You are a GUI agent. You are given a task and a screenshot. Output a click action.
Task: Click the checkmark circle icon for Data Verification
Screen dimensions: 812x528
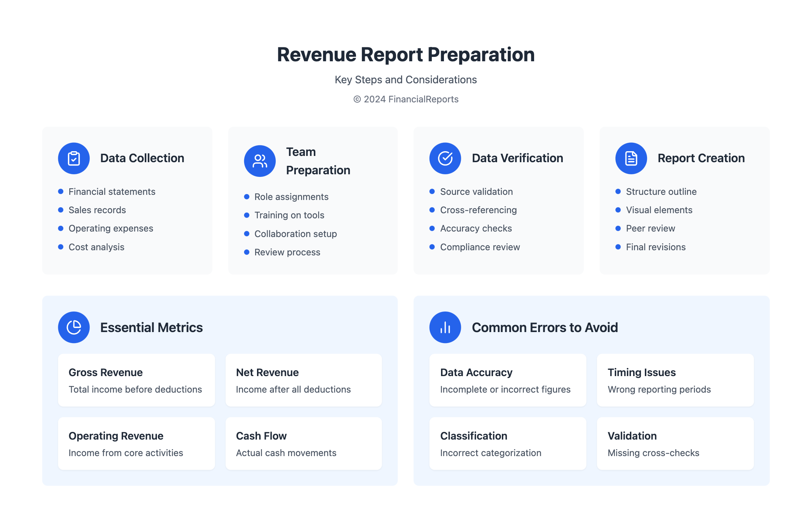pyautogui.click(x=445, y=158)
